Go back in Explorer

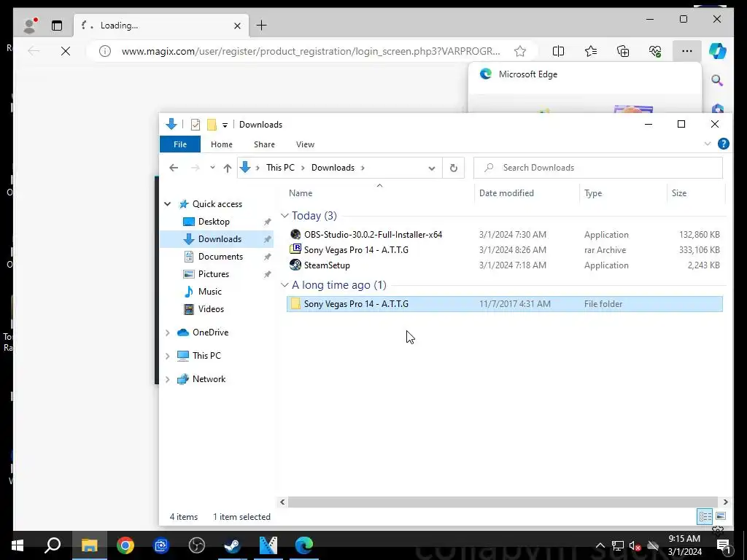[174, 168]
